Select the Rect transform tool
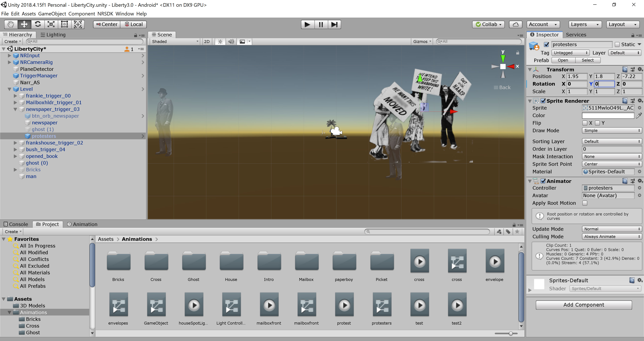 point(65,24)
